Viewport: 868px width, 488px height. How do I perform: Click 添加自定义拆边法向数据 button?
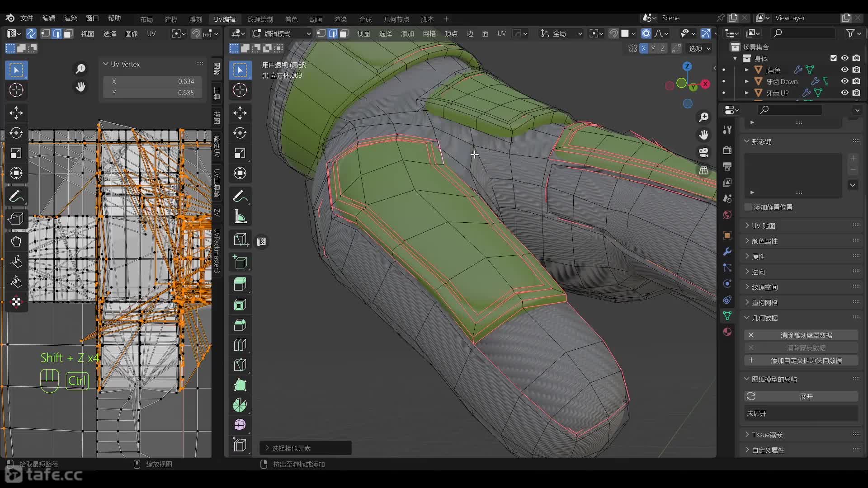pyautogui.click(x=801, y=361)
